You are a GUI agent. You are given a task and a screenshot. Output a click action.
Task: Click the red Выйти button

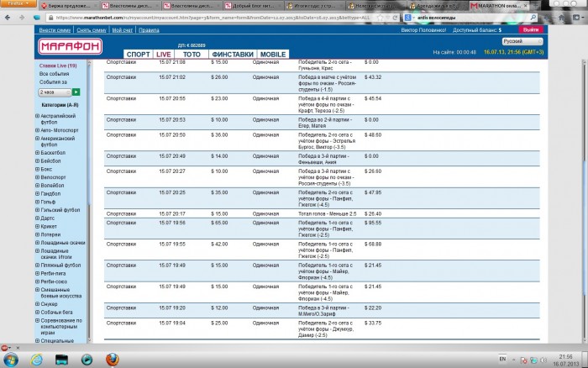pyautogui.click(x=531, y=29)
